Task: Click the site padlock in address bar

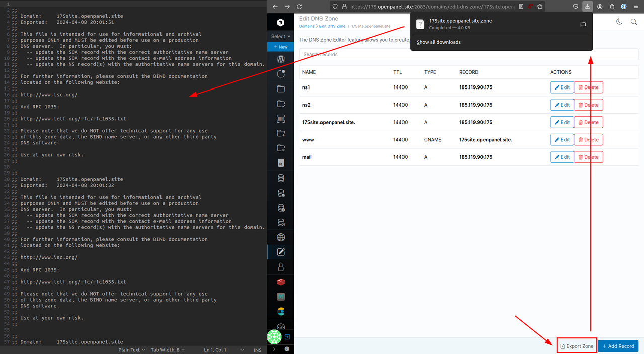Action: pyautogui.click(x=344, y=7)
